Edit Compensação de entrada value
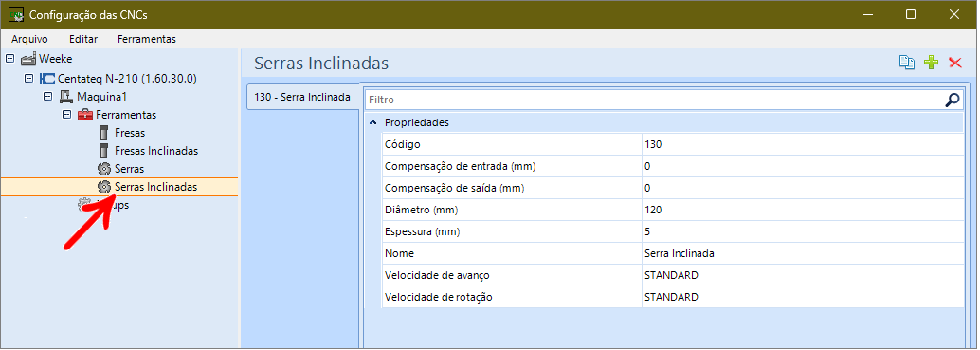The height and width of the screenshot is (350, 980). click(x=803, y=166)
